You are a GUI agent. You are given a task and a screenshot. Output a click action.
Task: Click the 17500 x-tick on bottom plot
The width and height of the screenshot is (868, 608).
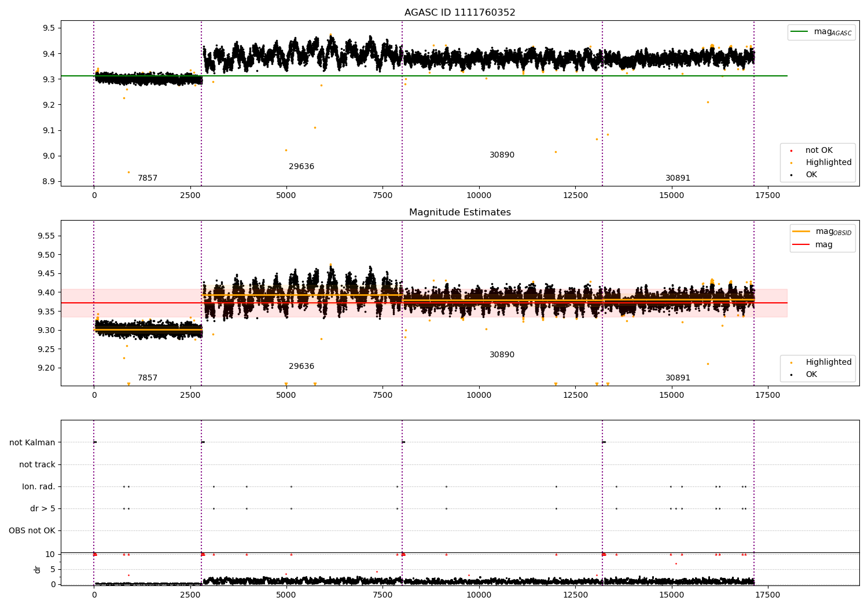[x=767, y=595]
